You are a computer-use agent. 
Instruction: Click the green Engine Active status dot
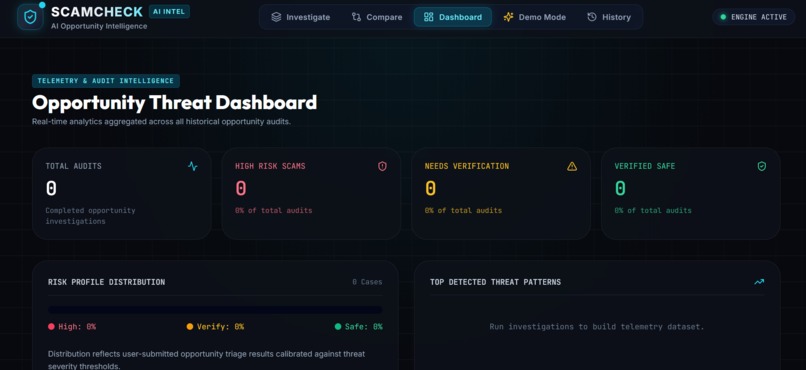coord(723,17)
